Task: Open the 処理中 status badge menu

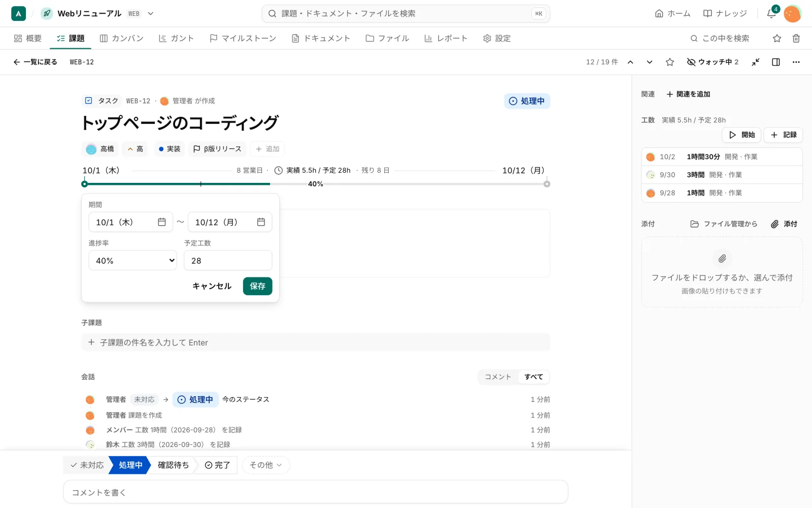Action: [x=527, y=101]
